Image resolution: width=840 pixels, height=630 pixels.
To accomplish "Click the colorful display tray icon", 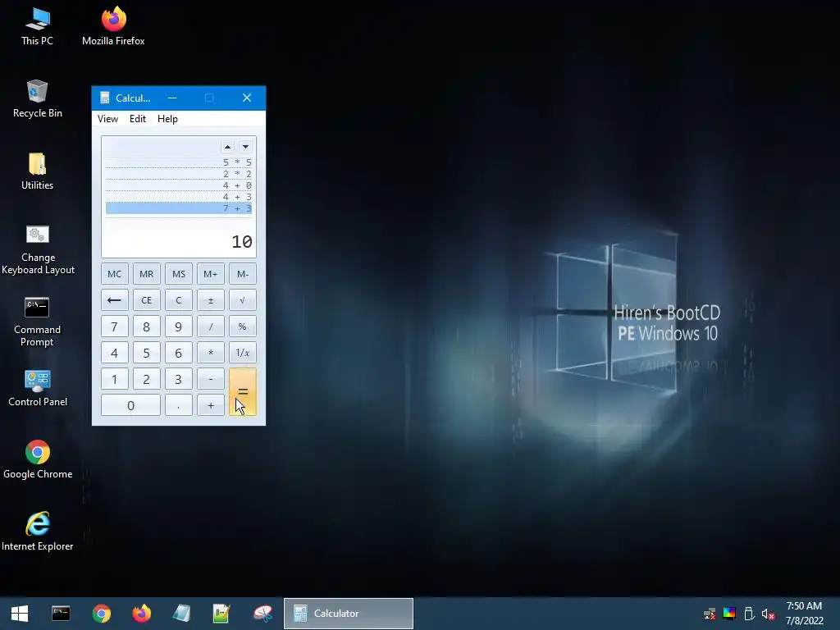I will (729, 614).
